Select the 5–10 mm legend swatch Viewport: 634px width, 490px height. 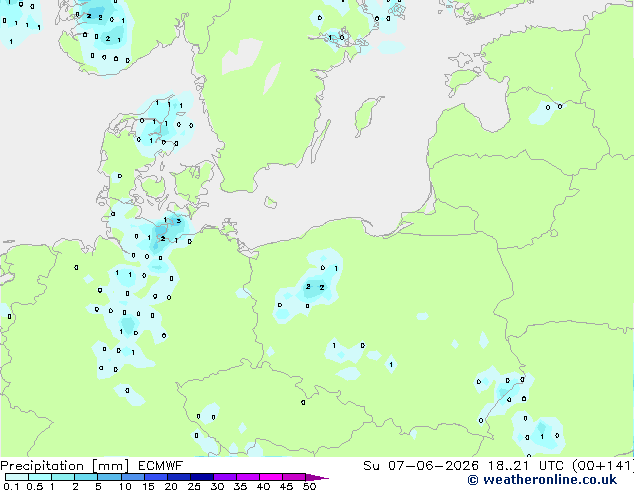click(109, 477)
